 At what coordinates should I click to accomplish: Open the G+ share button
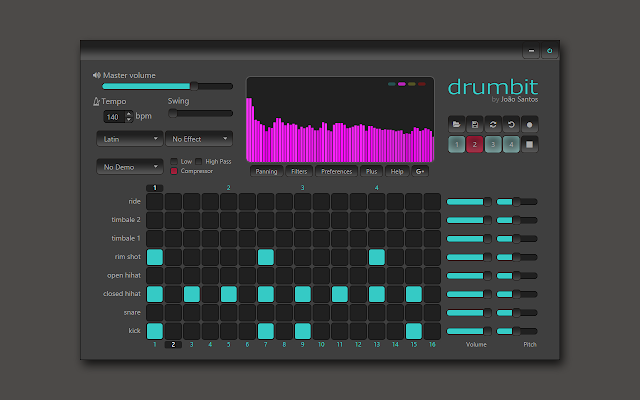pos(420,171)
